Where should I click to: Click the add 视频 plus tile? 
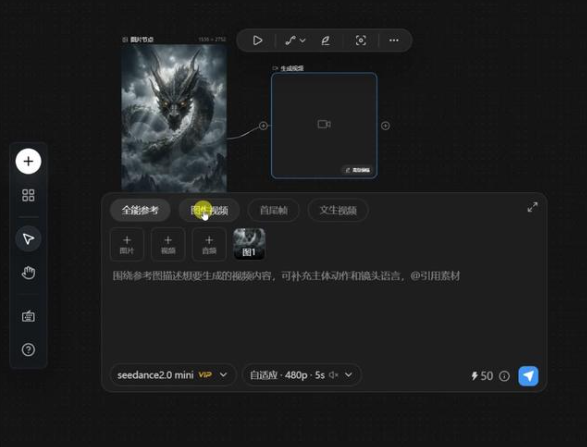168,244
